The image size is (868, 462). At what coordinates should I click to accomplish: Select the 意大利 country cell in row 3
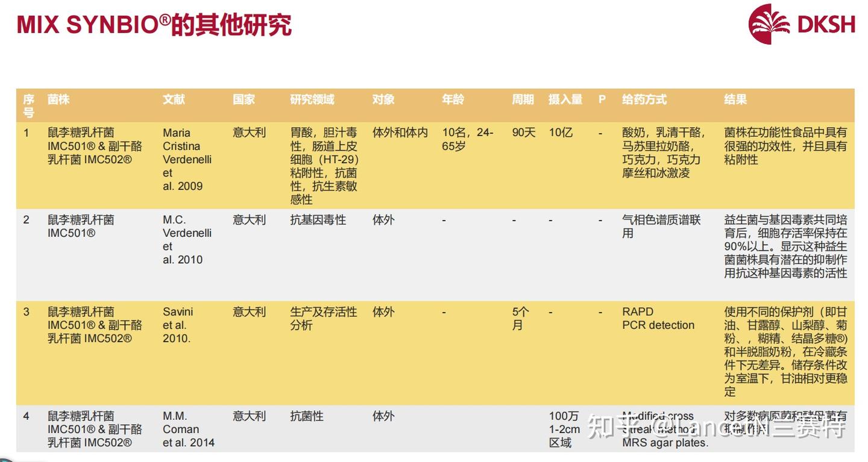(250, 313)
